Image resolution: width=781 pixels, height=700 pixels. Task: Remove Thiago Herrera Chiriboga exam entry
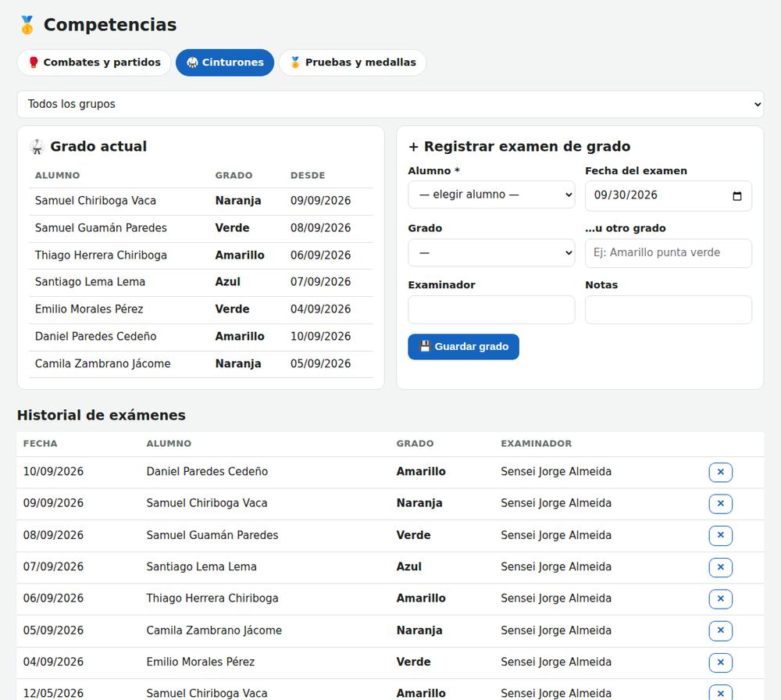point(720,598)
